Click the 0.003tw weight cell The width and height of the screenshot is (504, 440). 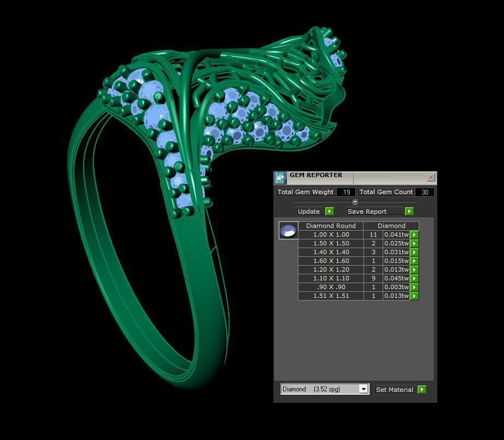396,287
